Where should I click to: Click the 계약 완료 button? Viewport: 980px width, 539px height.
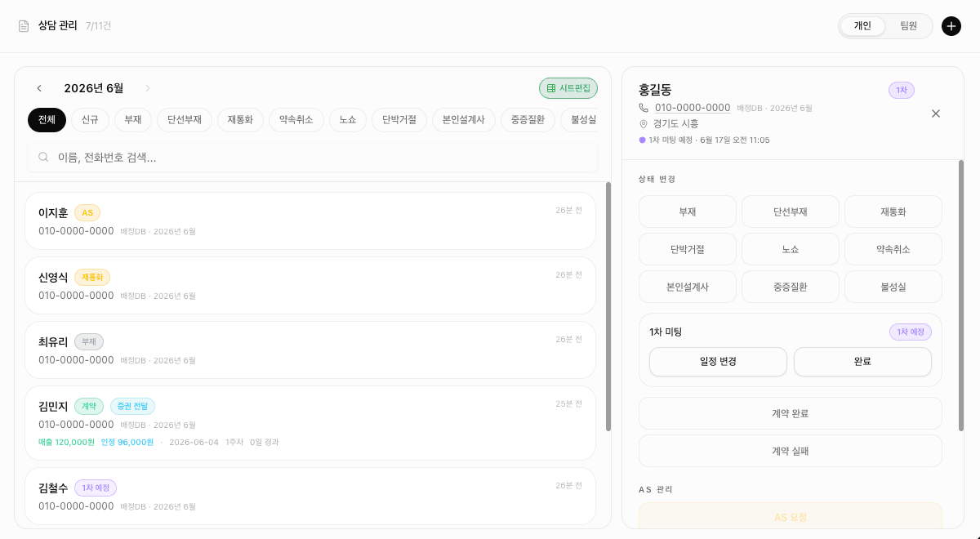[791, 413]
